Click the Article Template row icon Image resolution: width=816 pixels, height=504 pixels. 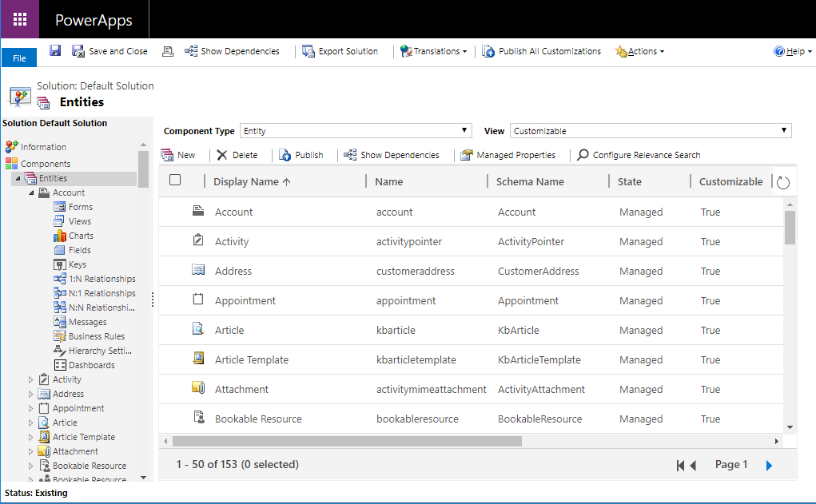[198, 359]
